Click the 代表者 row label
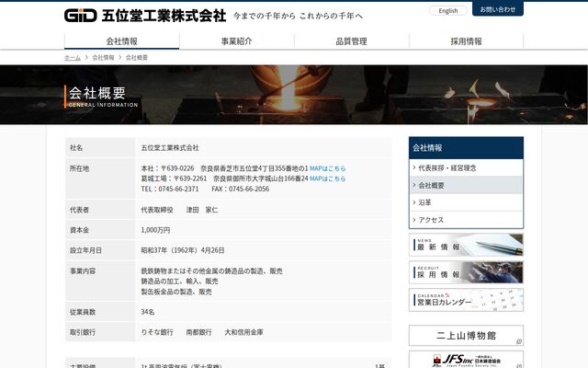This screenshot has width=588, height=368. coord(80,210)
